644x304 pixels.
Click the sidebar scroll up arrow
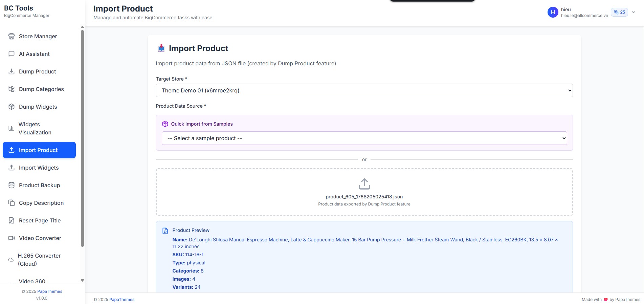(82, 27)
